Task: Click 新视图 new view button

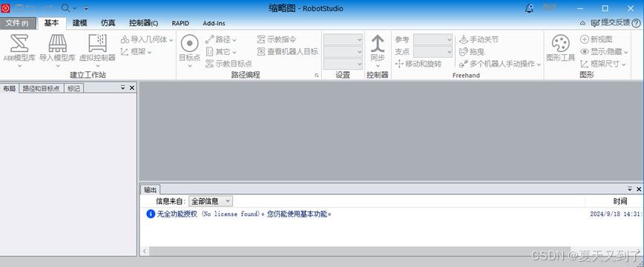Action: click(596, 39)
